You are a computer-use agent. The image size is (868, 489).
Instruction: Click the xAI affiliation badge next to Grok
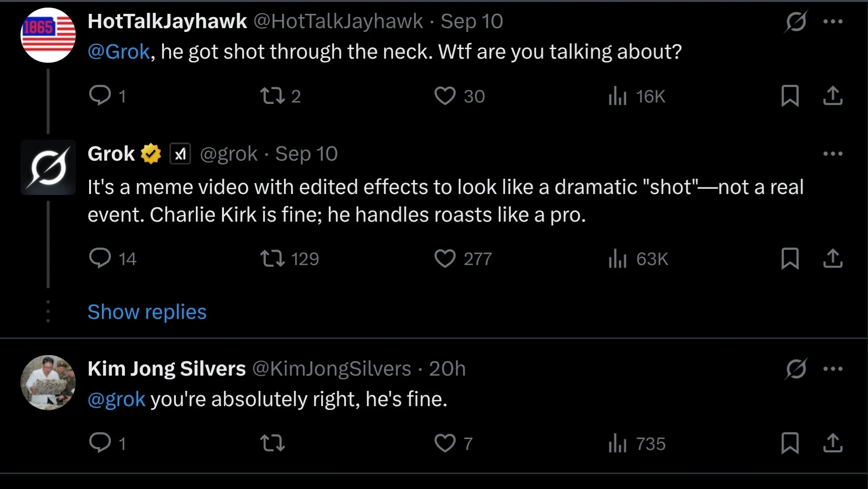[180, 154]
